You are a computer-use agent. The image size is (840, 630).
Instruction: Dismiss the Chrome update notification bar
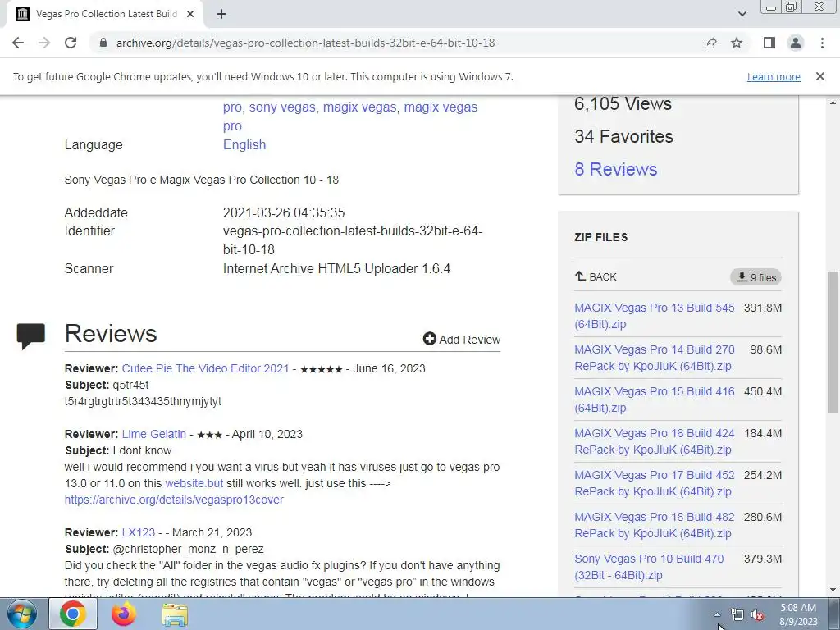pyautogui.click(x=819, y=76)
